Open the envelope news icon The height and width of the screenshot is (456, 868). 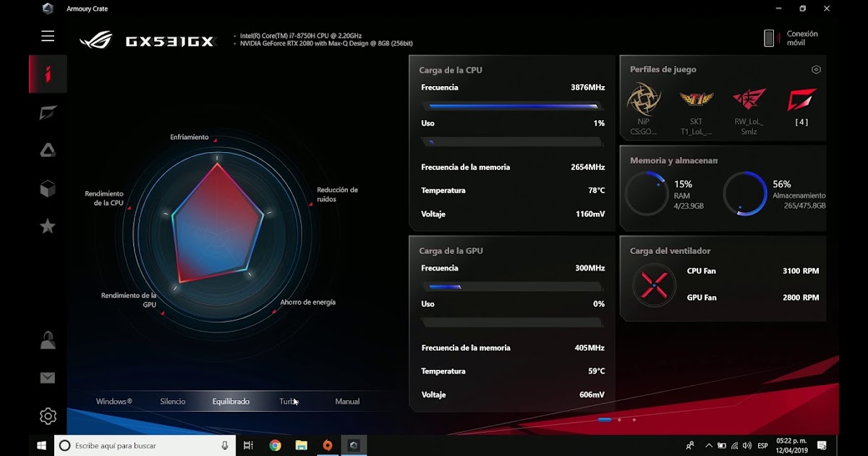coord(48,378)
